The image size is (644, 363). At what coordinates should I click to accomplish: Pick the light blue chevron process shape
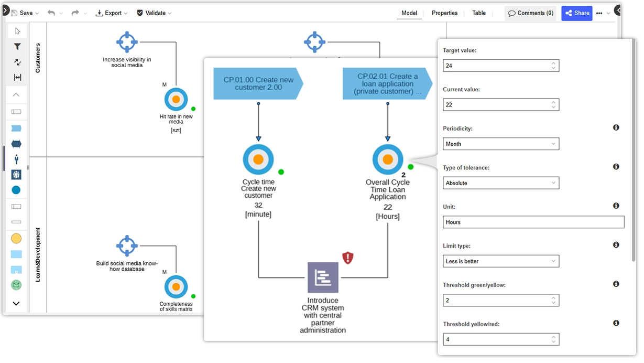(x=16, y=129)
